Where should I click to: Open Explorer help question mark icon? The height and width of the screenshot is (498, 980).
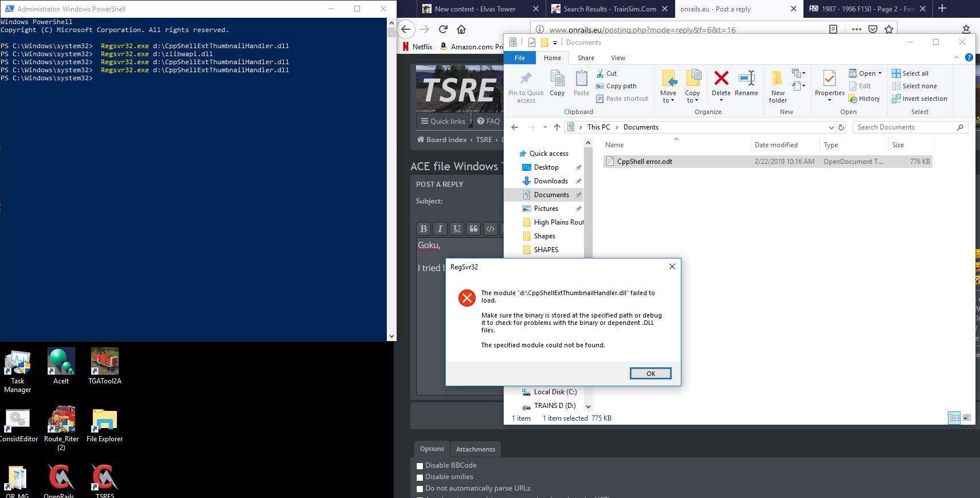point(969,57)
